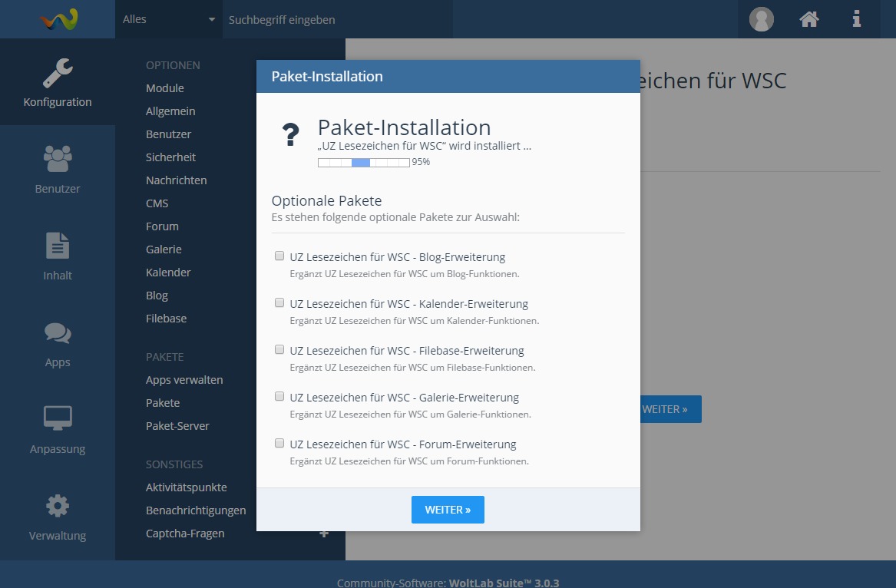
Task: Check the Forum-Erweiterung option
Action: 279,444
